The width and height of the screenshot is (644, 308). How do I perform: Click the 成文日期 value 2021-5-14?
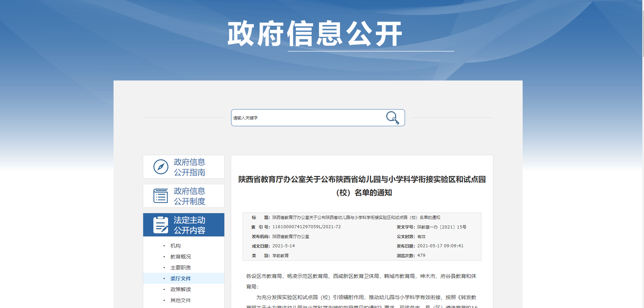pos(284,246)
